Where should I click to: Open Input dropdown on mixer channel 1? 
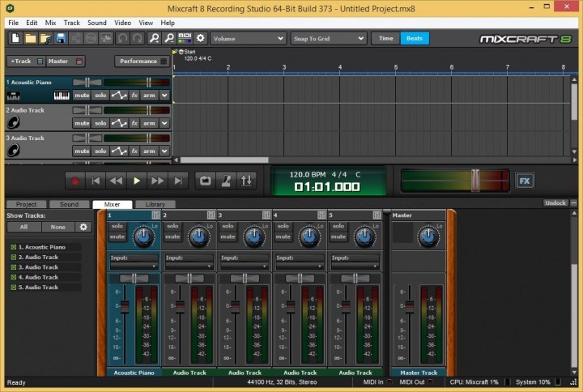134,266
